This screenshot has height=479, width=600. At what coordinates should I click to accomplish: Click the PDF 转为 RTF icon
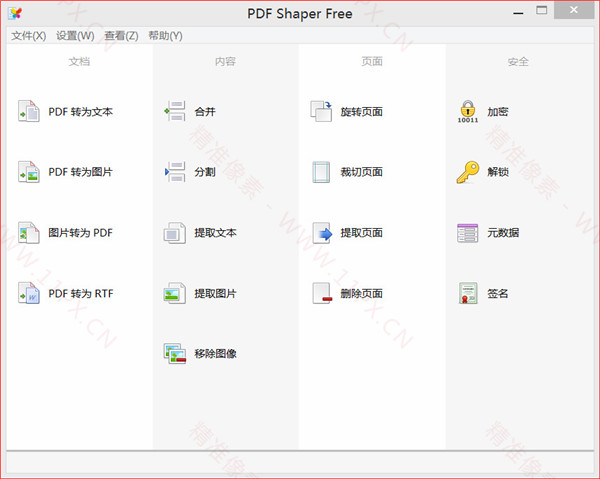[x=29, y=293]
